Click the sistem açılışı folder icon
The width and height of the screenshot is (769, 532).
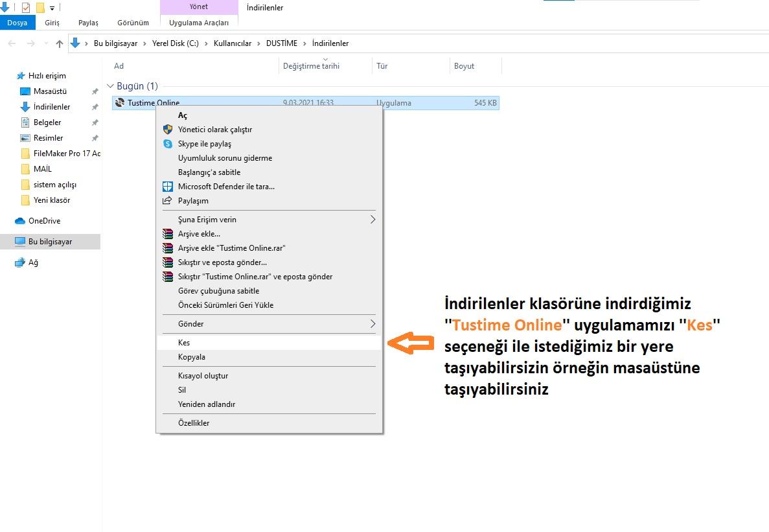25,185
